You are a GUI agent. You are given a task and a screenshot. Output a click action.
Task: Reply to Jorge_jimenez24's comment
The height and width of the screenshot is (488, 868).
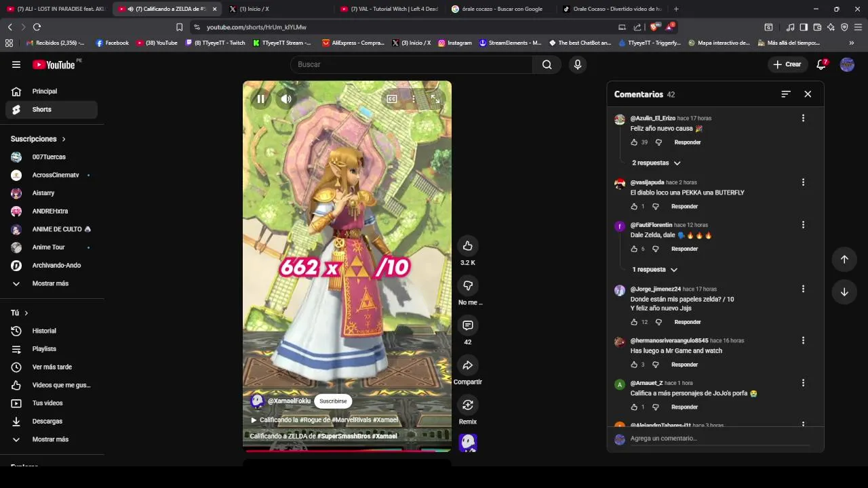click(x=688, y=322)
